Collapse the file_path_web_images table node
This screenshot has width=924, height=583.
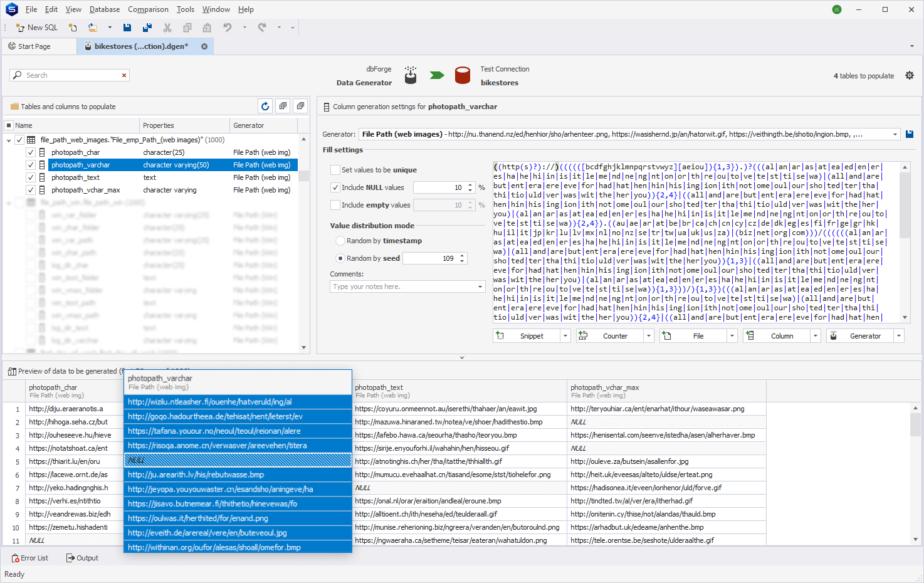click(x=9, y=140)
